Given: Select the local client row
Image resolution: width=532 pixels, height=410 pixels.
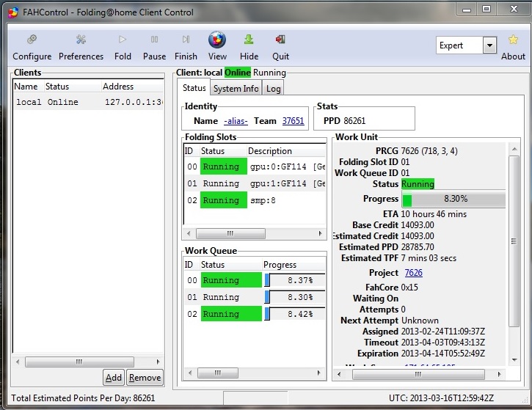Looking at the screenshot, I should coord(88,102).
